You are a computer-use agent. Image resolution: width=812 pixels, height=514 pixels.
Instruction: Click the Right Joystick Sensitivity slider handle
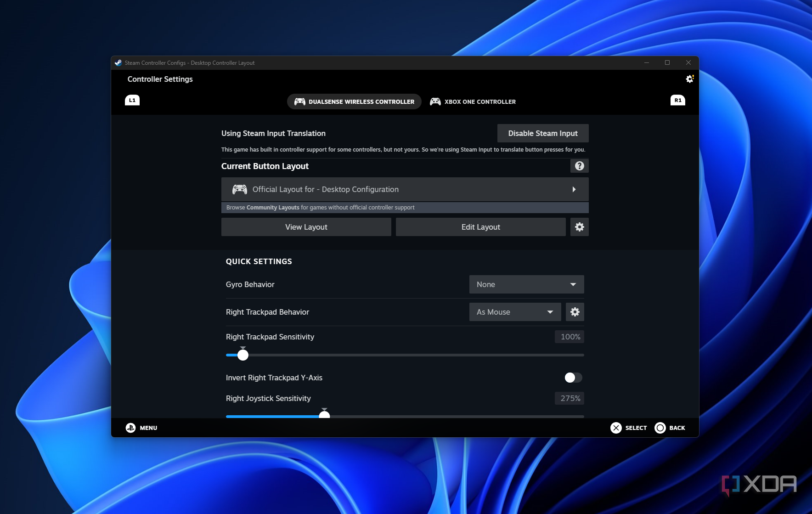coord(324,415)
